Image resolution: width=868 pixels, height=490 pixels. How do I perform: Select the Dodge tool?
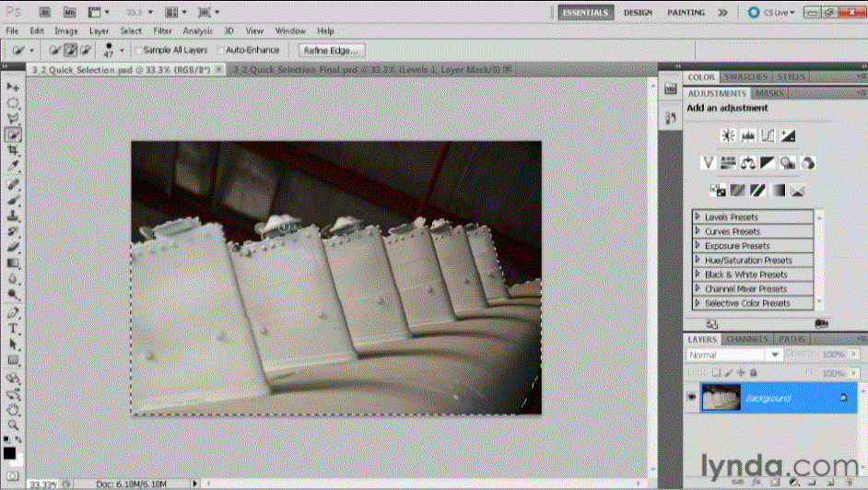pyautogui.click(x=13, y=294)
